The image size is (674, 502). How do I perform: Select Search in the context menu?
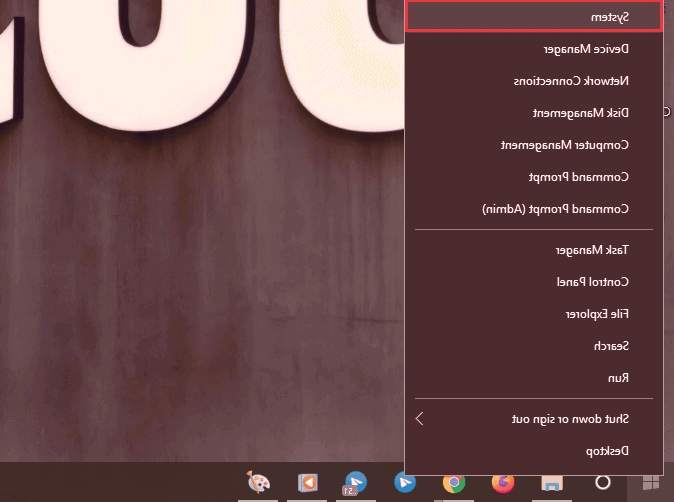click(x=534, y=346)
